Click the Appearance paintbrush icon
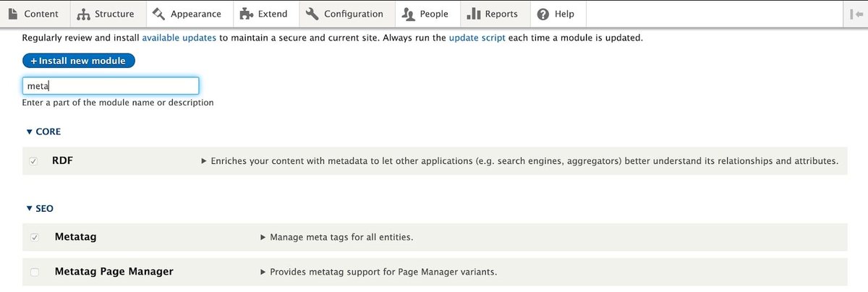 click(x=158, y=14)
